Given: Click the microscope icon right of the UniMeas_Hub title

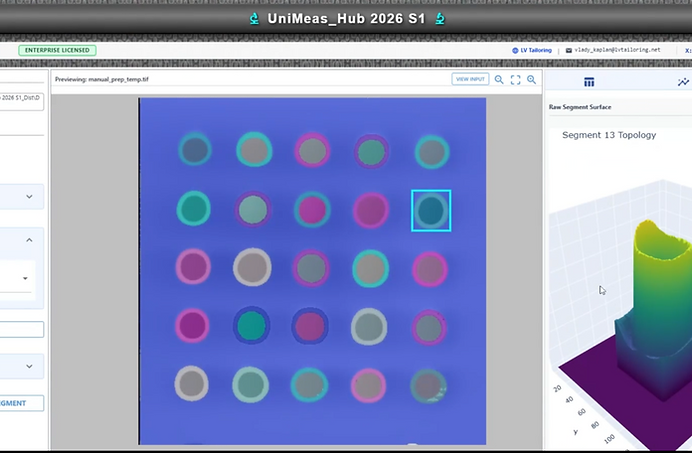Looking at the screenshot, I should pos(440,19).
